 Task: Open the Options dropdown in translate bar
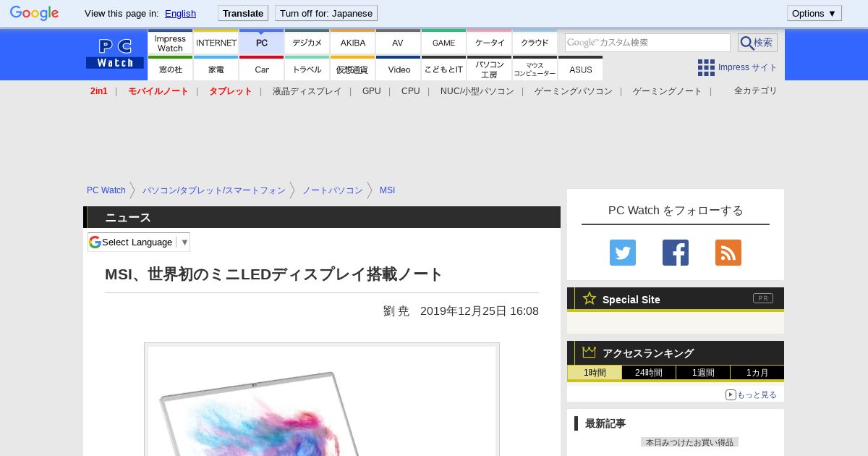point(814,13)
